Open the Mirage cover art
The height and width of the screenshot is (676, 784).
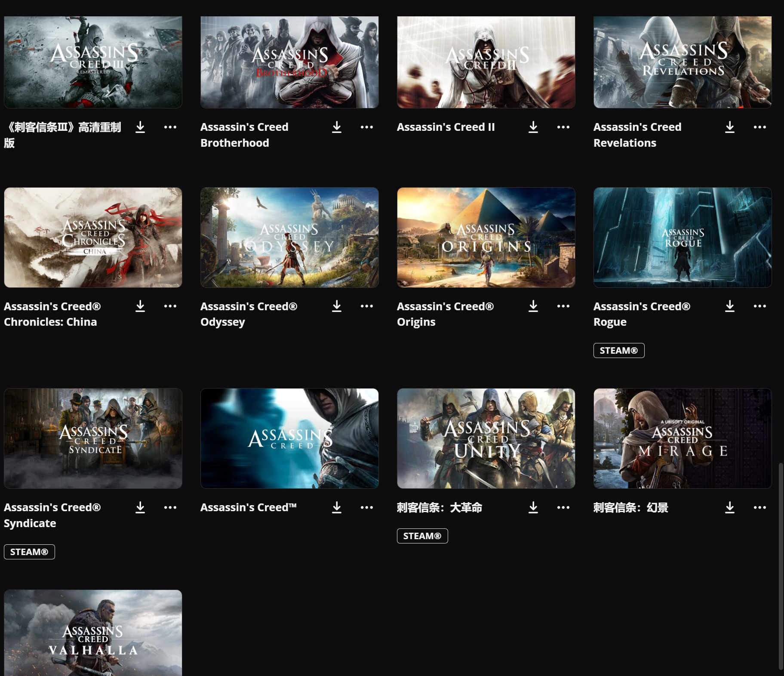683,438
